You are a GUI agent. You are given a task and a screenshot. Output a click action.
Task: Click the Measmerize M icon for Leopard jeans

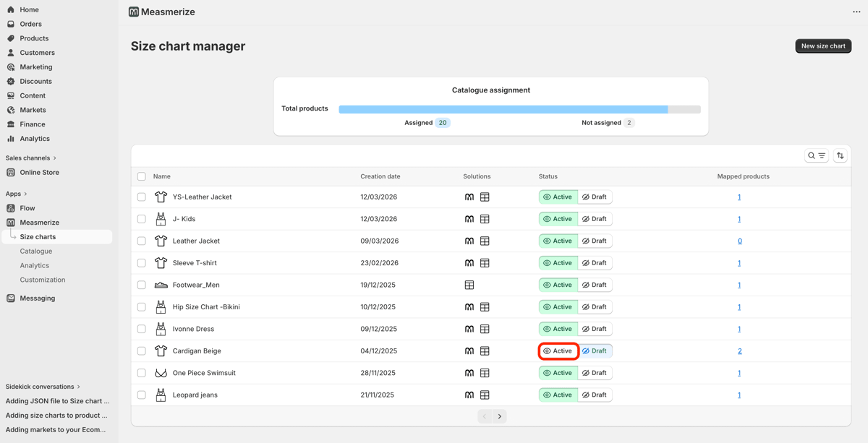click(469, 395)
